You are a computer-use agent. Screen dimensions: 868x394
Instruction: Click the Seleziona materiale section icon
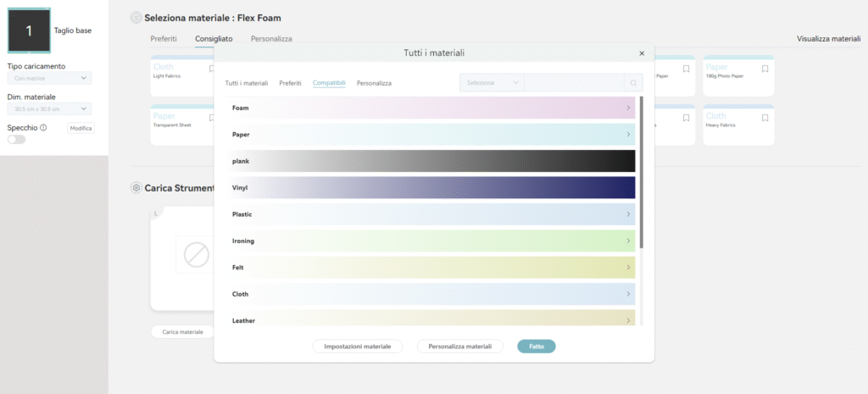136,18
